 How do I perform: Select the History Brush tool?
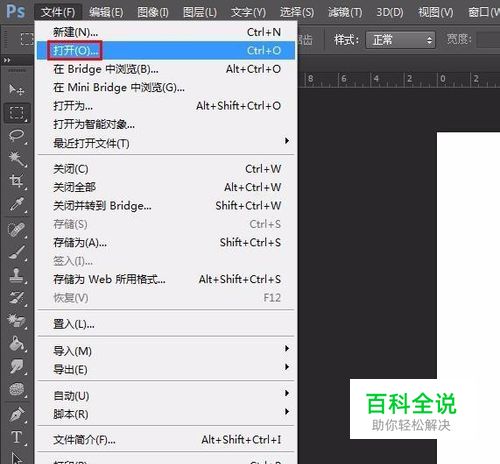click(x=16, y=298)
